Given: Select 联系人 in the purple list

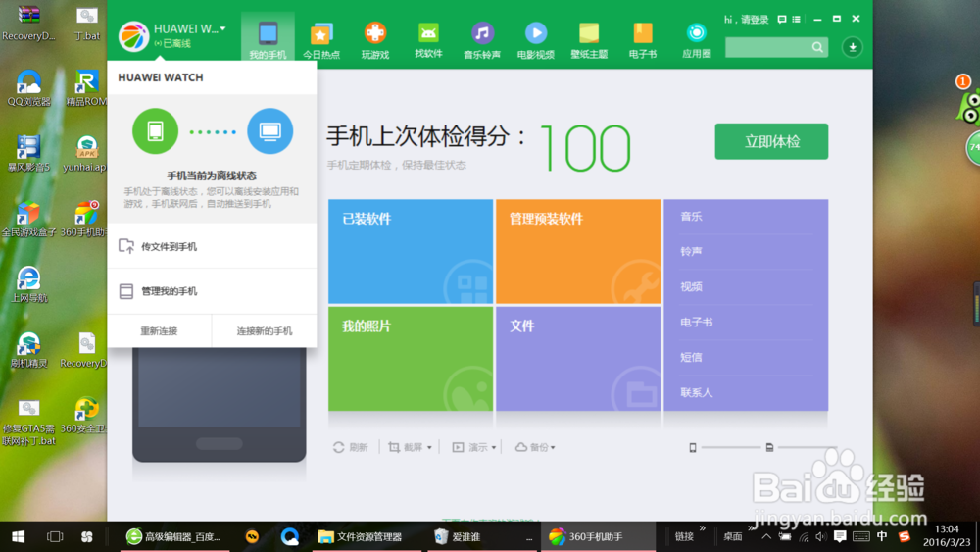Looking at the screenshot, I should coord(696,392).
